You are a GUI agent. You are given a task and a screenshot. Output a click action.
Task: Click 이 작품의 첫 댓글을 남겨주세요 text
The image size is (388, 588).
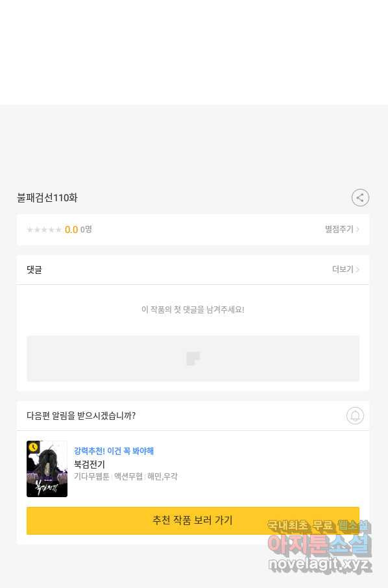click(193, 310)
